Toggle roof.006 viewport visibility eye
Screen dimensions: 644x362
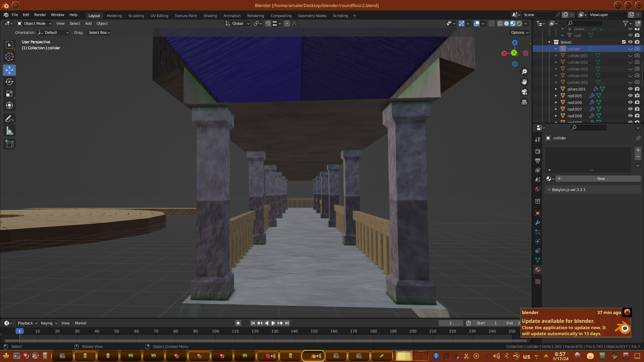point(630,102)
